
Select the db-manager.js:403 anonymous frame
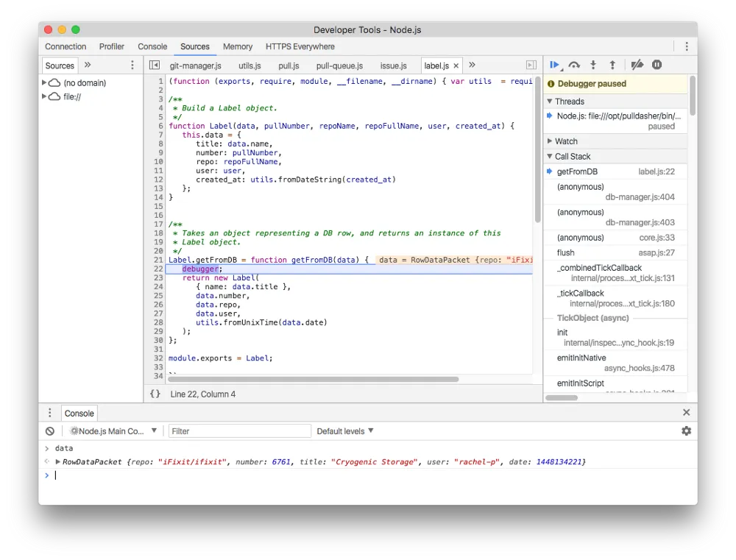[615, 217]
